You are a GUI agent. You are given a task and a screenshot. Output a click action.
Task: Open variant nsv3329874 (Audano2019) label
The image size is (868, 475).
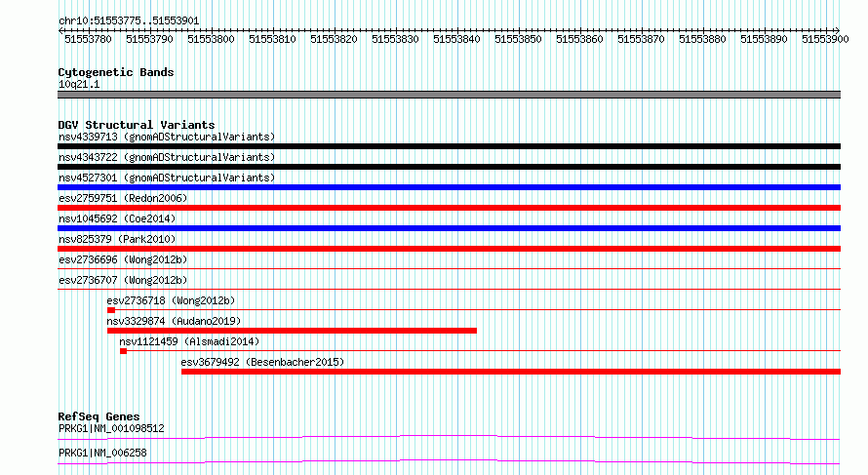click(174, 321)
